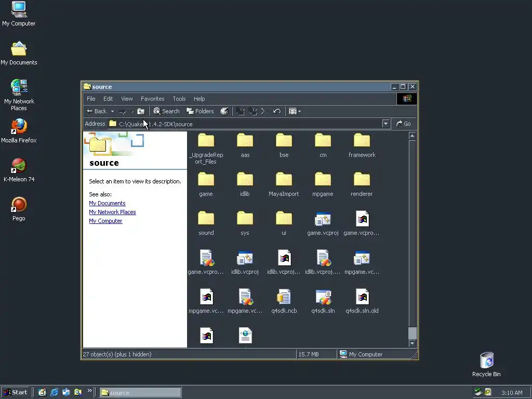Image resolution: width=532 pixels, height=399 pixels.
Task: Launch Outlook Express from quick launch
Action: (x=66, y=393)
